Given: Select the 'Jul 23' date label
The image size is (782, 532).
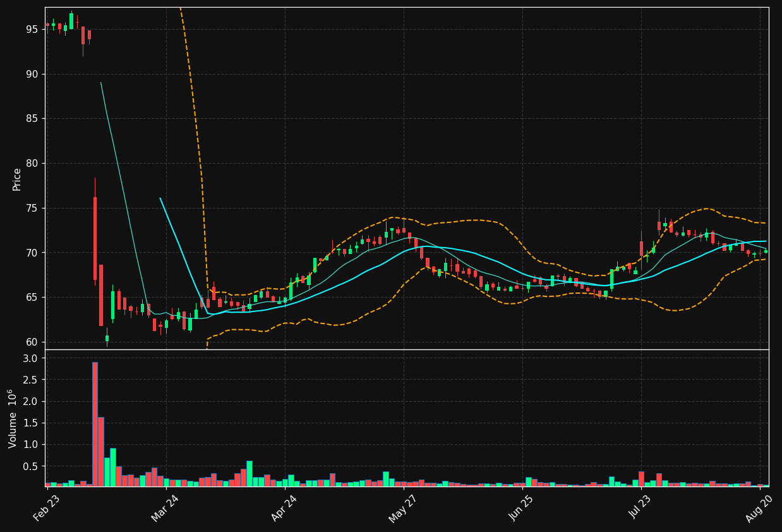Looking at the screenshot, I should [641, 508].
